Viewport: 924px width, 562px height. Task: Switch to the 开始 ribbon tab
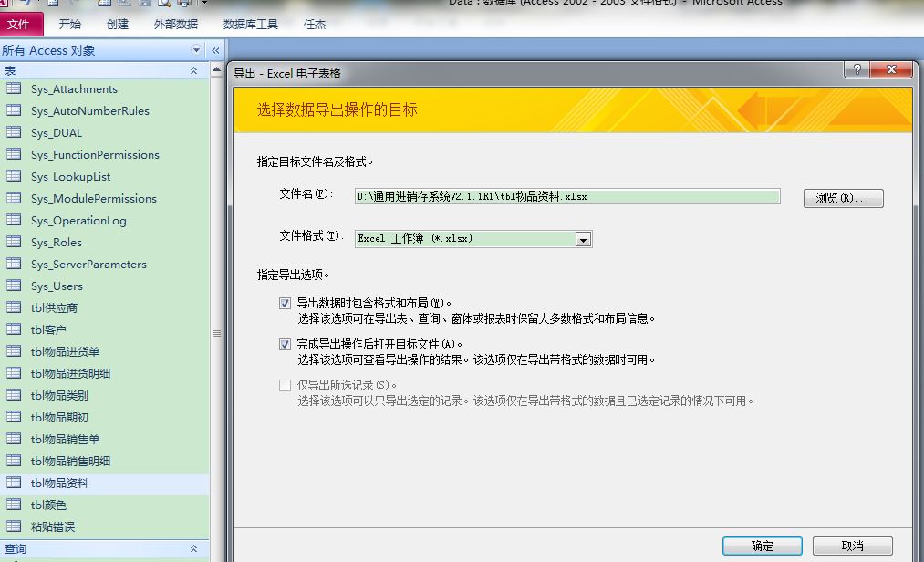(70, 25)
